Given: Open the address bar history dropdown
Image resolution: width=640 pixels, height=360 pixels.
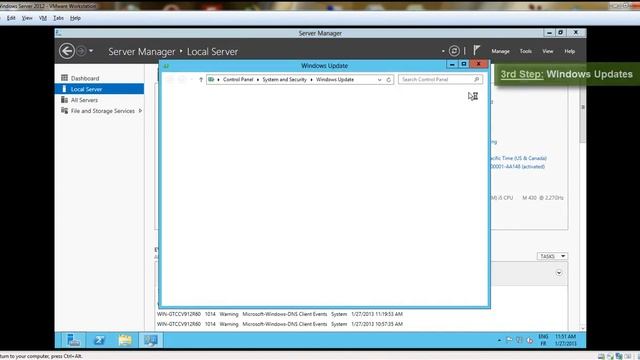Looking at the screenshot, I should (380, 80).
